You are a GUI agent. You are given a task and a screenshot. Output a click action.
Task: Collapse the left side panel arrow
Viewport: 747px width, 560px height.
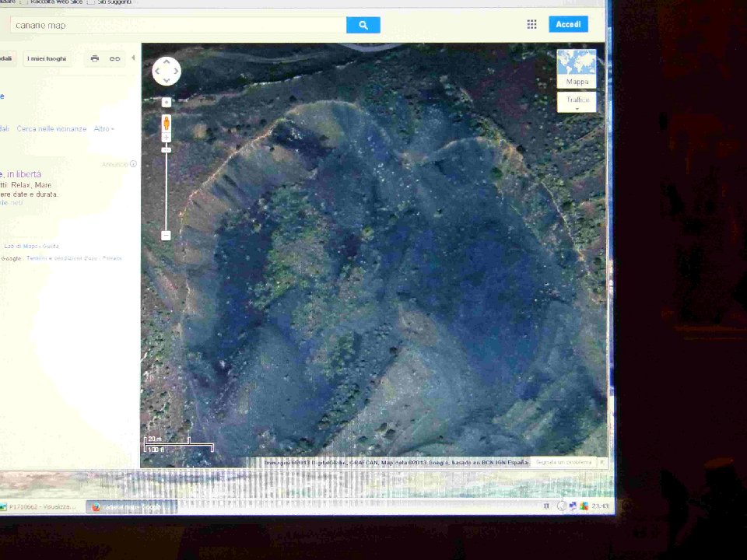click(133, 58)
